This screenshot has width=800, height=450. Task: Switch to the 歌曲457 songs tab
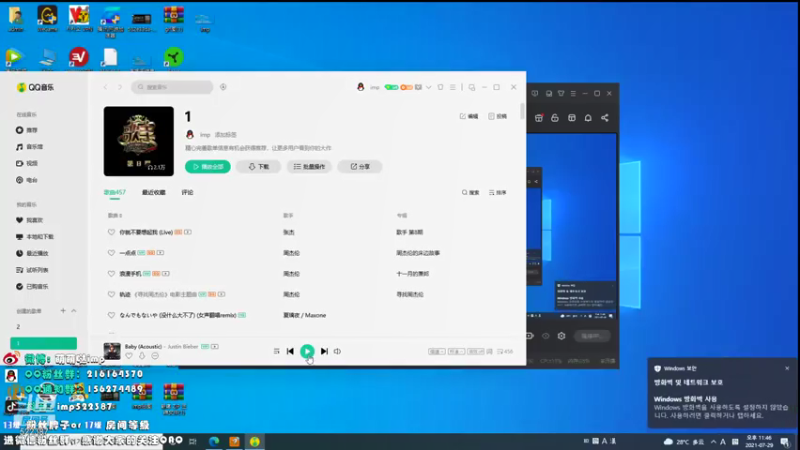pyautogui.click(x=114, y=193)
